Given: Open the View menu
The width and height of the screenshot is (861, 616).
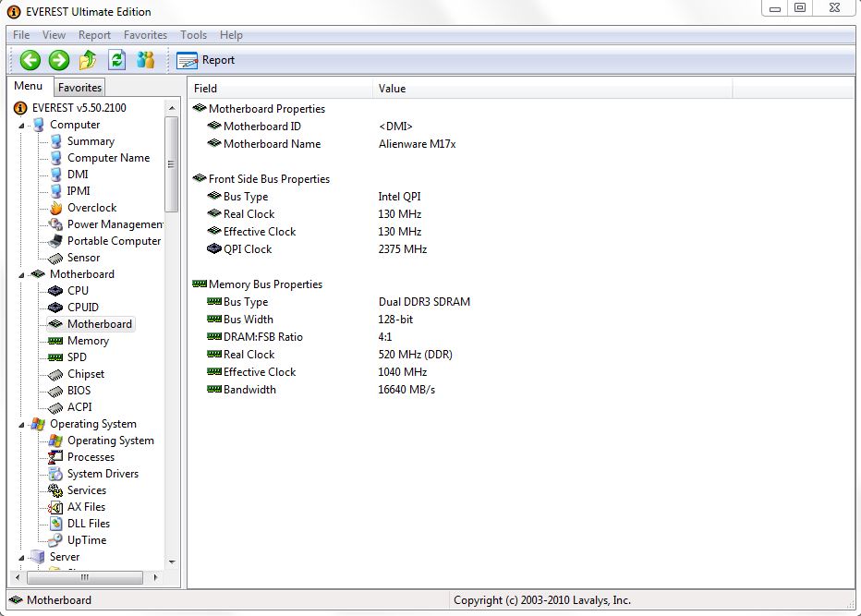Looking at the screenshot, I should pos(54,35).
